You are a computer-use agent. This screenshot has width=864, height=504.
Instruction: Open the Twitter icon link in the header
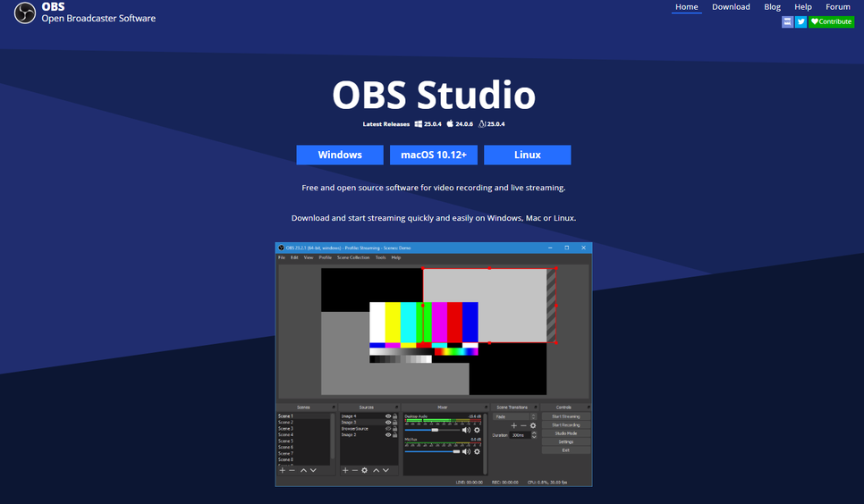(x=800, y=21)
